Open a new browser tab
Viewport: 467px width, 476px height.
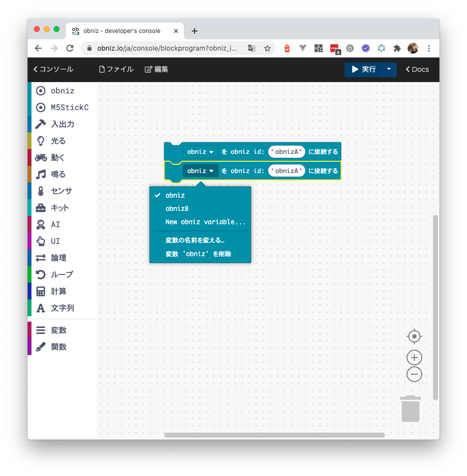pyautogui.click(x=195, y=31)
